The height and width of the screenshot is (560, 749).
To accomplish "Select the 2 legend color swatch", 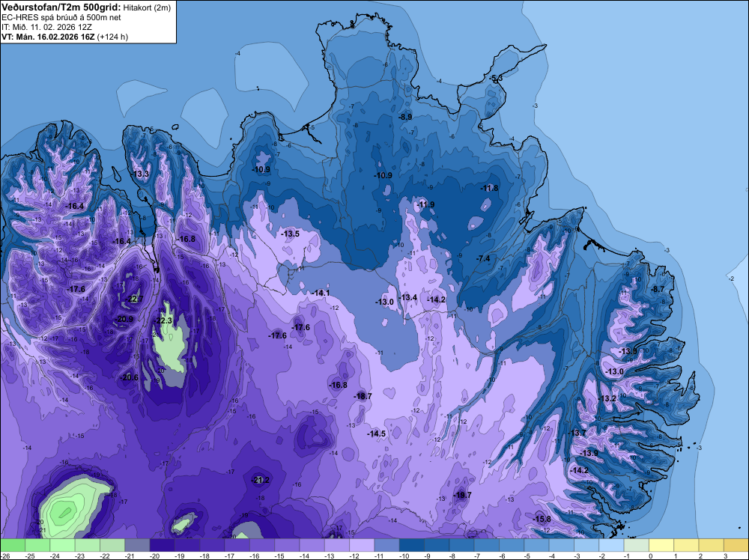I will point(712,545).
